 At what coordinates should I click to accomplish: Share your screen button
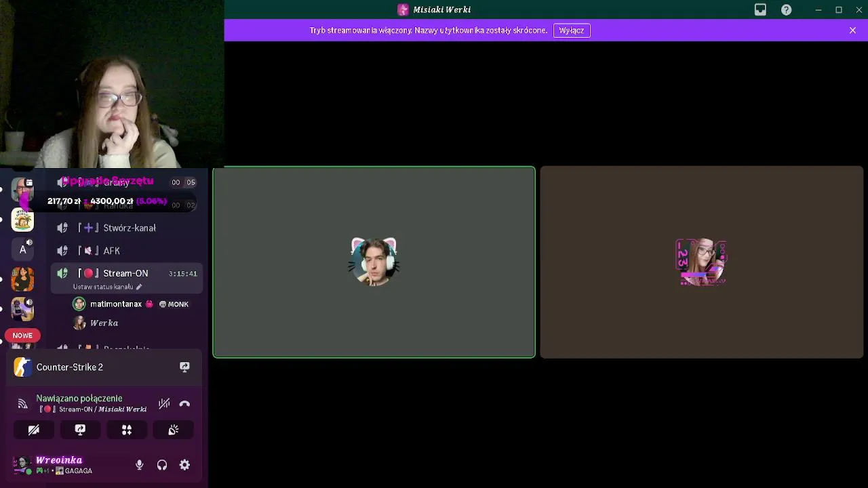point(80,430)
